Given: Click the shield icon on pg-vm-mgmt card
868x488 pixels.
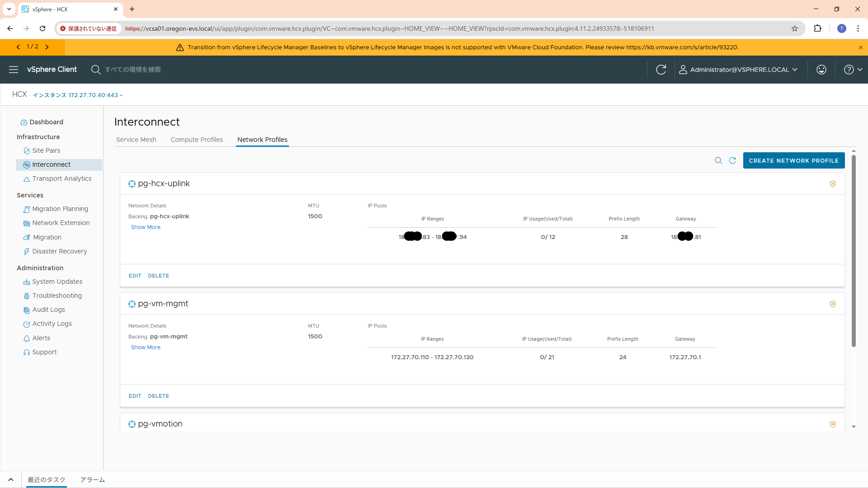Looking at the screenshot, I should [x=832, y=304].
